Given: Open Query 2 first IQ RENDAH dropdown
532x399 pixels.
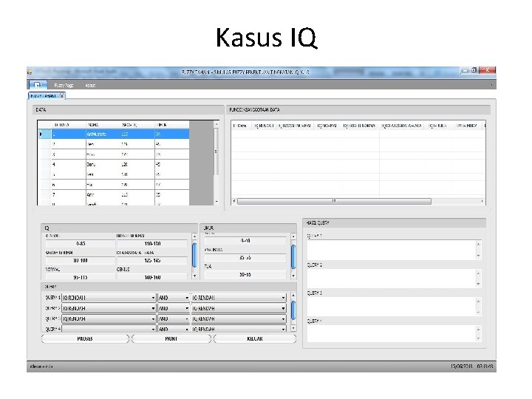Looking at the screenshot, I should [x=109, y=308].
